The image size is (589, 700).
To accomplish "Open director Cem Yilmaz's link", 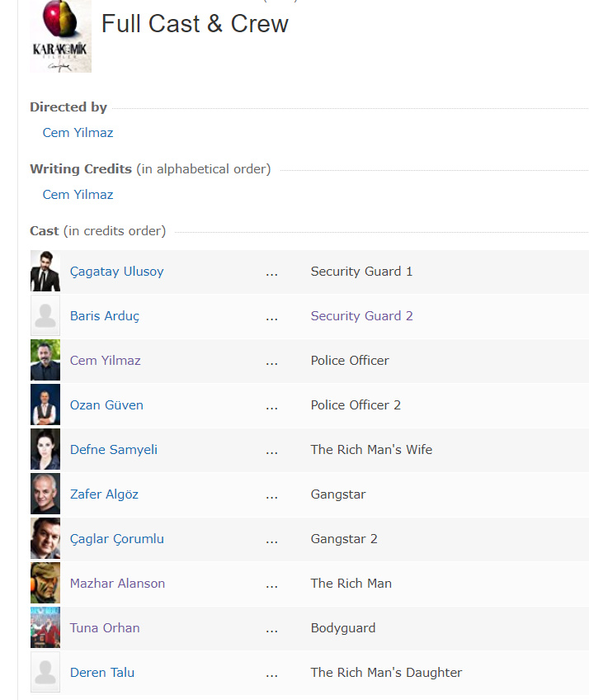I will coord(78,133).
